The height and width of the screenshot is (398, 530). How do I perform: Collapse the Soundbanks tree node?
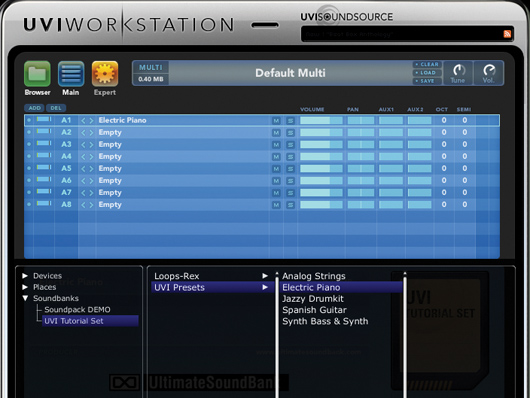(25, 298)
